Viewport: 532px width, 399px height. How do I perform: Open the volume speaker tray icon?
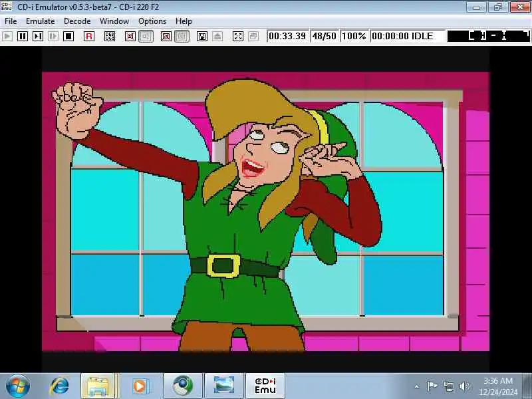[x=464, y=386]
